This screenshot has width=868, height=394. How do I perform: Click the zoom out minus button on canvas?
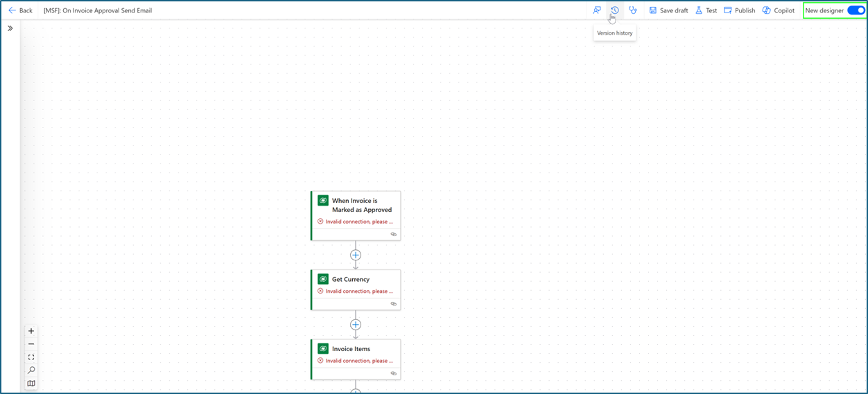(x=31, y=344)
